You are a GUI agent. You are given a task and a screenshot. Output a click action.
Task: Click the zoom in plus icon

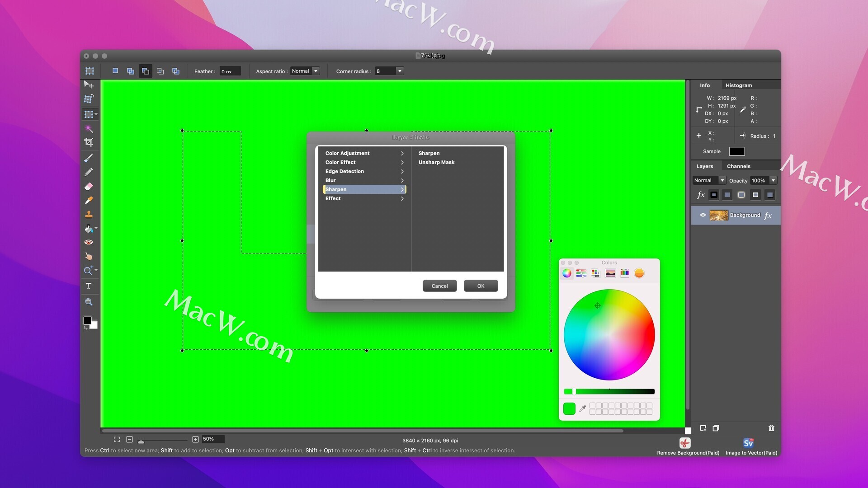[x=195, y=439]
